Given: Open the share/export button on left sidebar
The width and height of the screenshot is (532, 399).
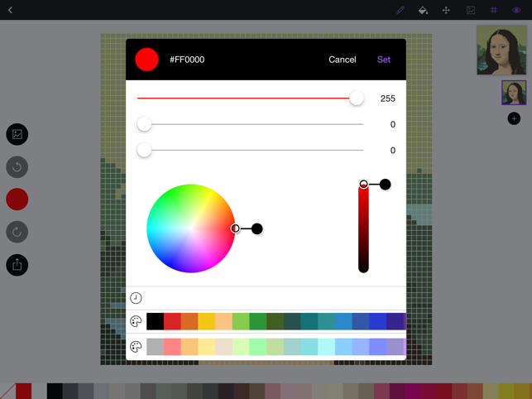Looking at the screenshot, I should (x=17, y=265).
